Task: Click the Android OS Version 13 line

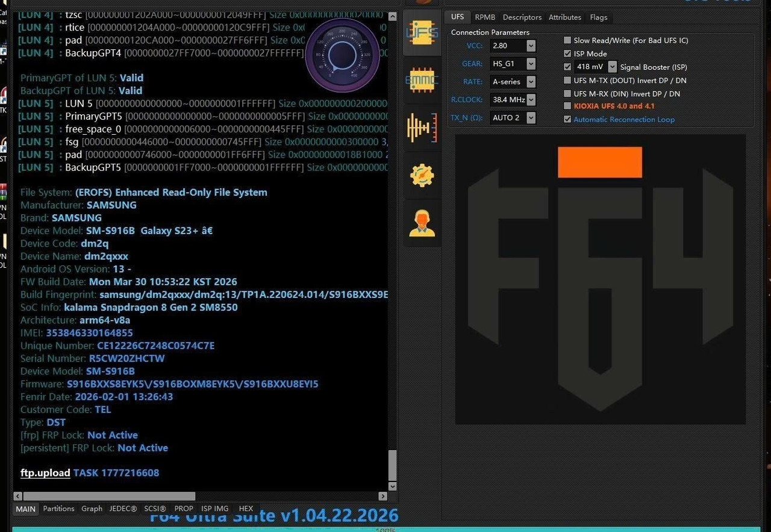Action: (76, 269)
